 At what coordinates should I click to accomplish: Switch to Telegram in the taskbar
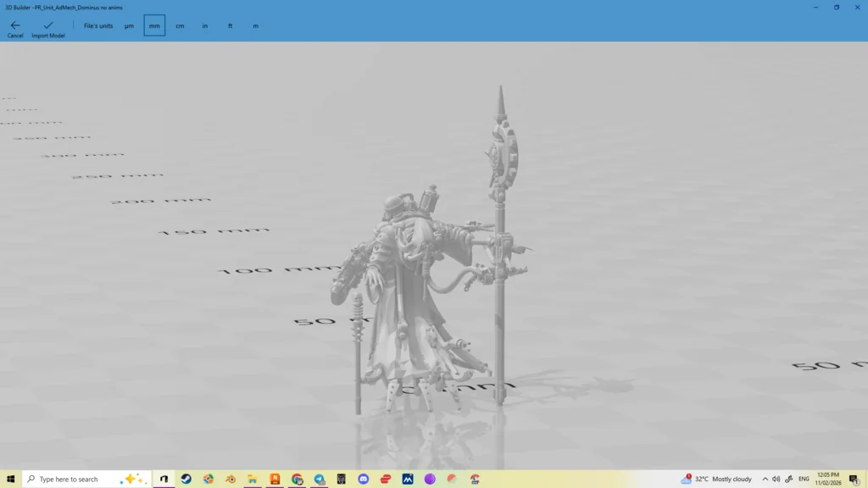pyautogui.click(x=320, y=479)
